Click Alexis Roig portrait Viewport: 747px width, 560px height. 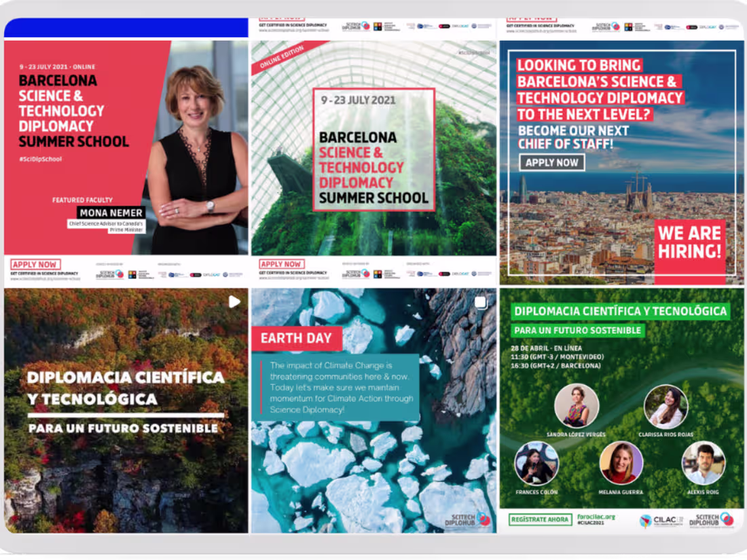pos(703,464)
